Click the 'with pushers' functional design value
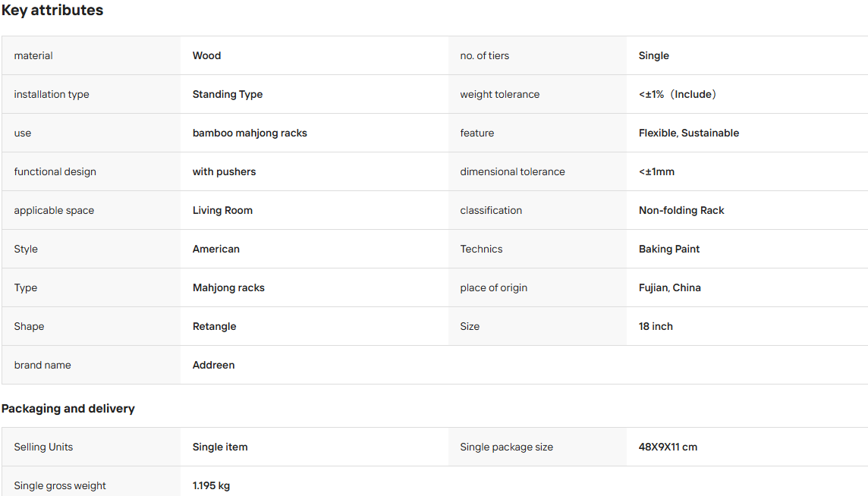 [224, 171]
